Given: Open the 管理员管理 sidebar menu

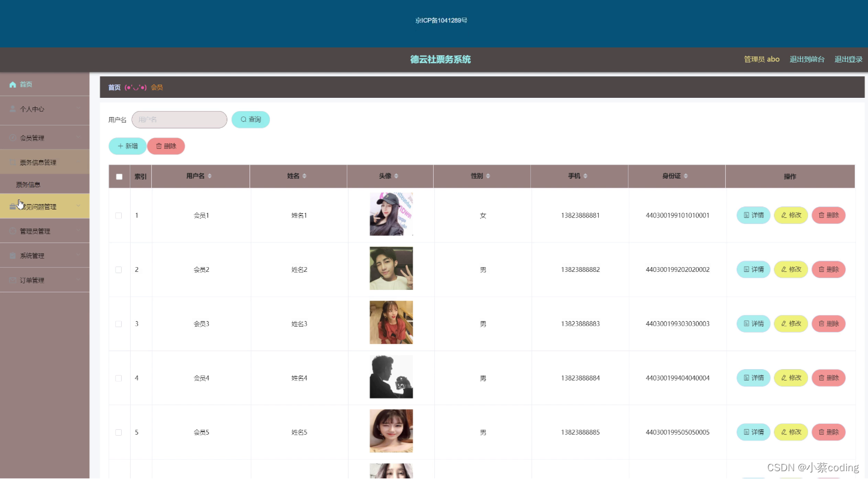Looking at the screenshot, I should tap(44, 231).
